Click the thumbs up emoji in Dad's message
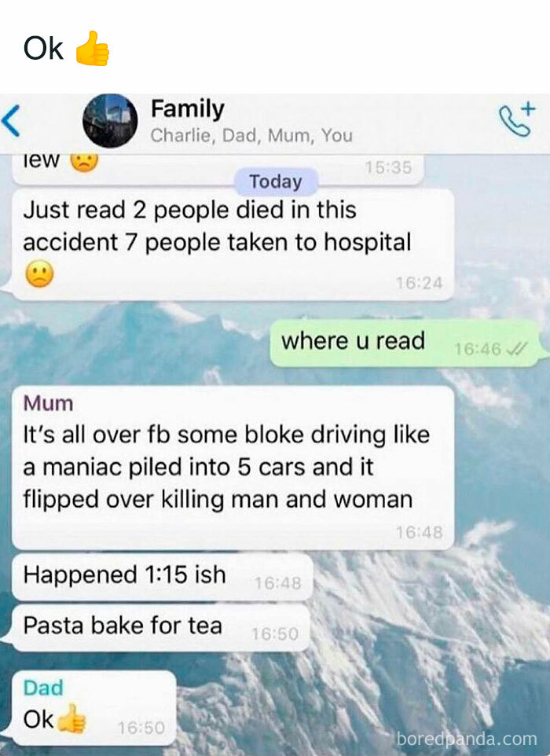This screenshot has width=550, height=756. click(x=71, y=719)
